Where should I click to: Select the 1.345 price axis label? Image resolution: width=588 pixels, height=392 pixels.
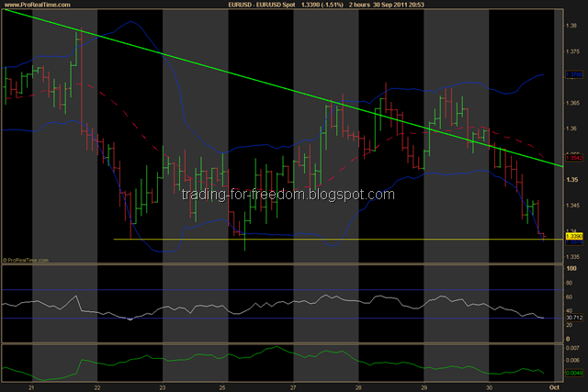pos(572,206)
